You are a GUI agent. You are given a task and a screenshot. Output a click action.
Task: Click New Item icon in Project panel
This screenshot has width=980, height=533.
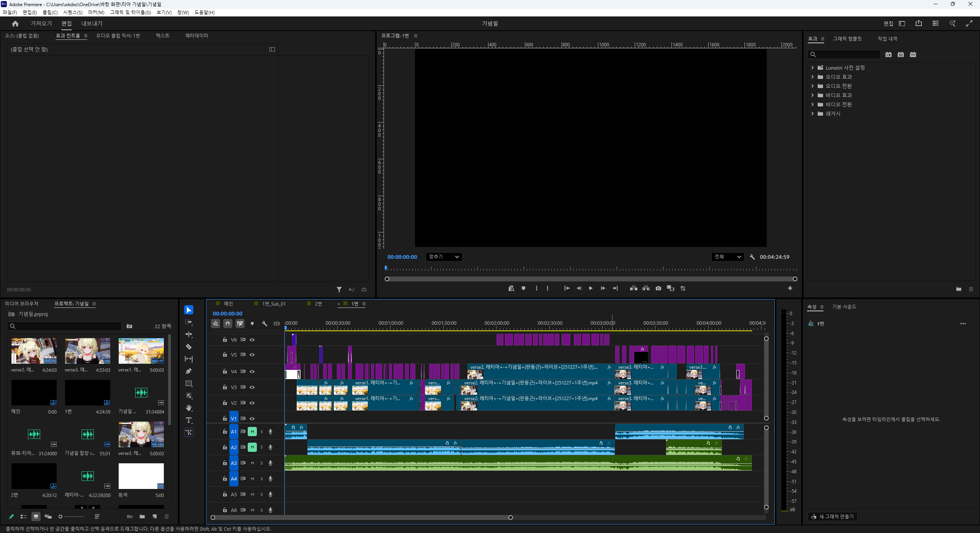point(155,517)
